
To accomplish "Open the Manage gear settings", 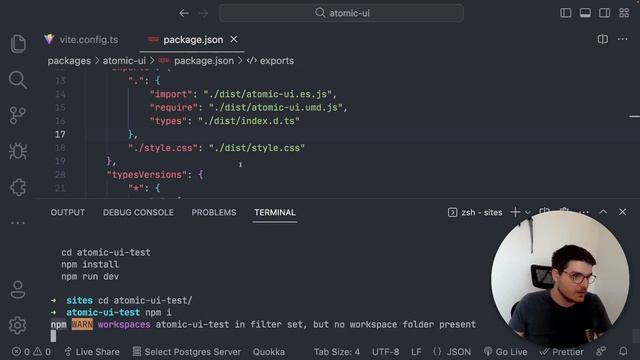I will 18,325.
